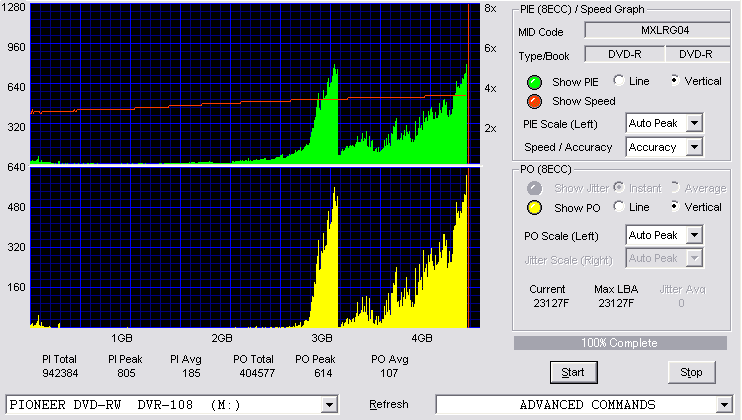Click the 4GB axis label
The image size is (742, 420).
(422, 338)
